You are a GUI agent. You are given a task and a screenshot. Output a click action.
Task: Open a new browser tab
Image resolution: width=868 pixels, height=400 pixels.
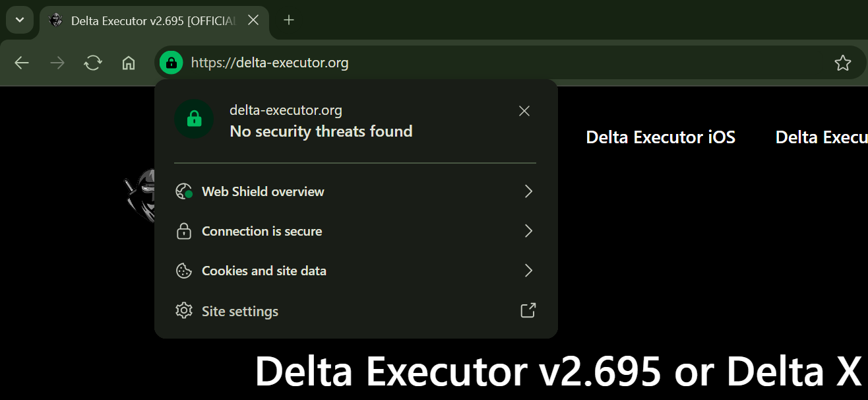point(288,20)
